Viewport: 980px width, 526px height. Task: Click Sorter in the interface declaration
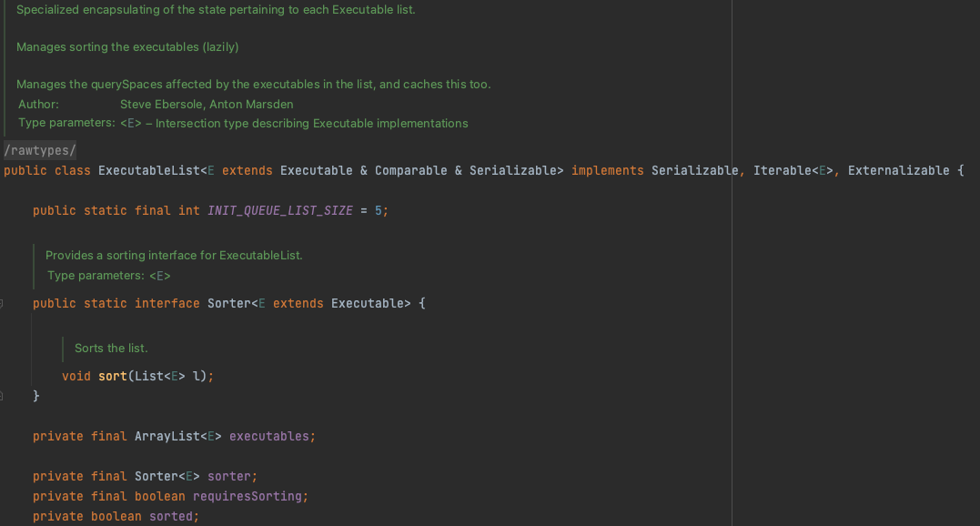point(228,304)
